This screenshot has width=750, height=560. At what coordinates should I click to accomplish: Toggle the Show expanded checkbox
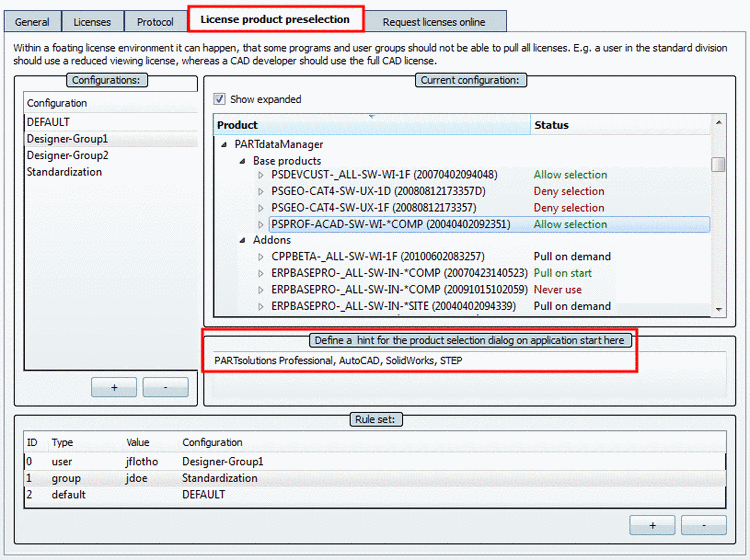pos(219,99)
